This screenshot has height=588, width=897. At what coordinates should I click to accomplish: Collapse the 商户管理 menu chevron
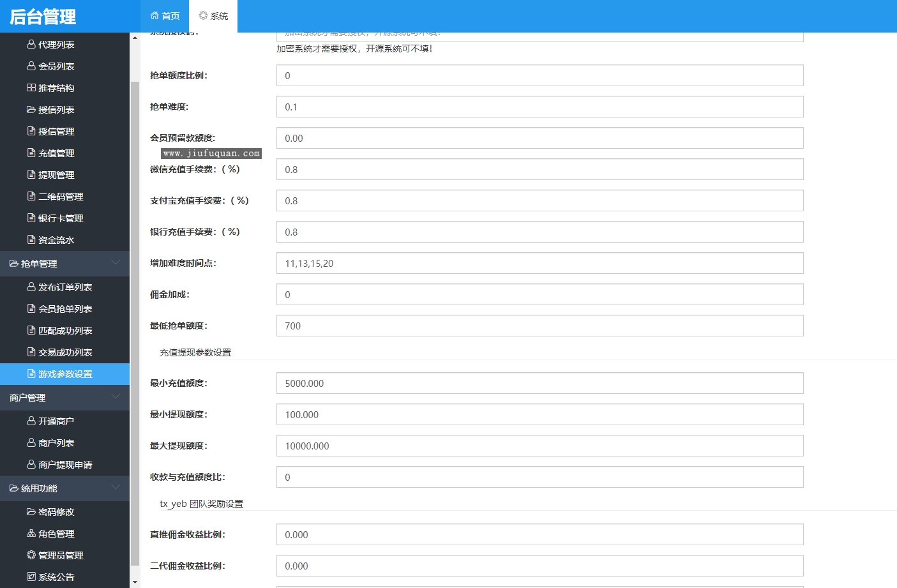point(116,396)
